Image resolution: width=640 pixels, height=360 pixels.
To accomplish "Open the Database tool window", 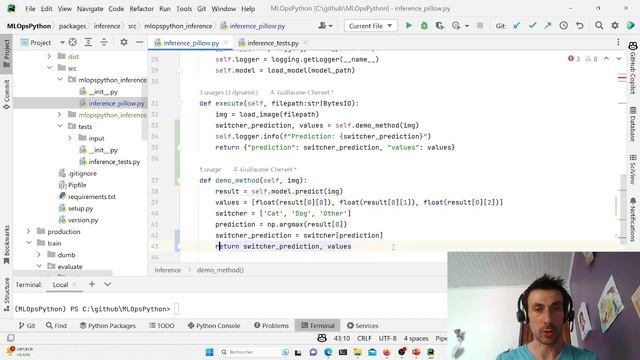I will tap(633, 124).
